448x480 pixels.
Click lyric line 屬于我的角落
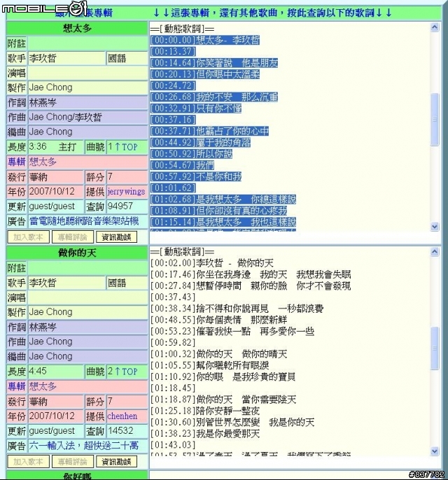[x=223, y=142]
